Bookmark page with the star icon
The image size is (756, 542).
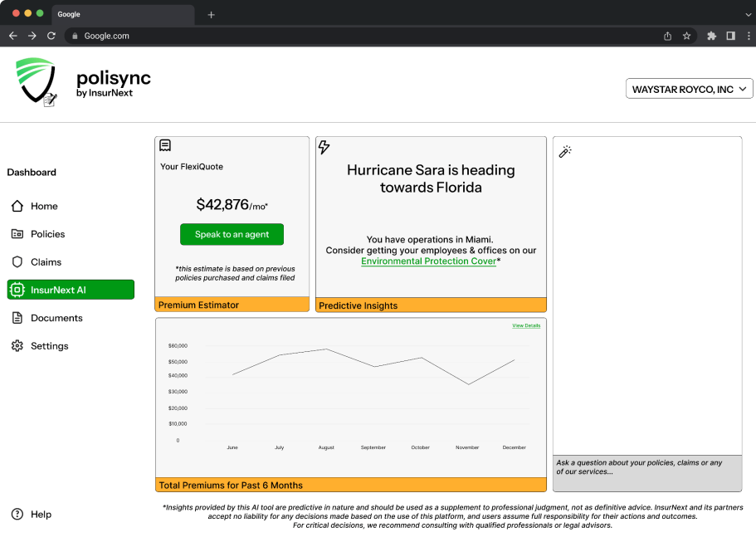(x=686, y=36)
